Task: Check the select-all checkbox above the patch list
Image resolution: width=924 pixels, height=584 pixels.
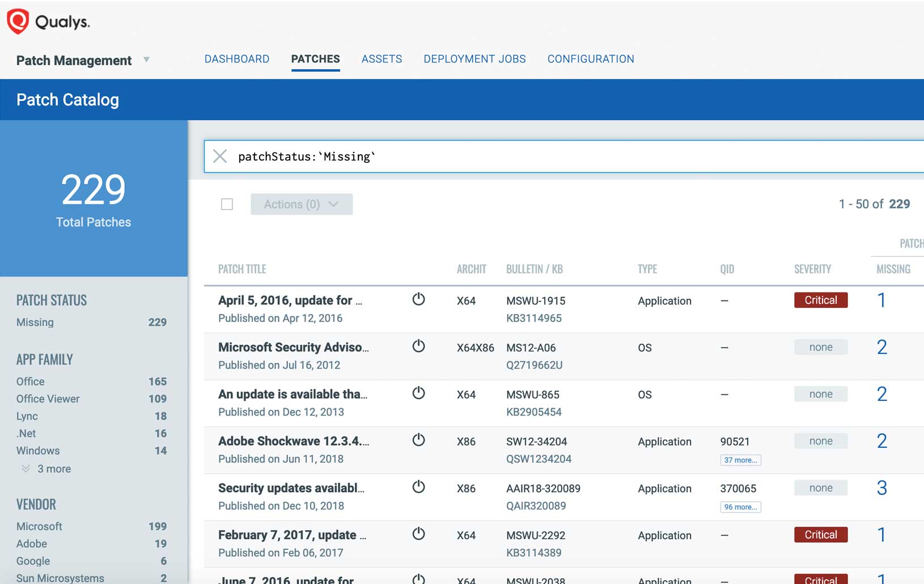Action: [227, 204]
